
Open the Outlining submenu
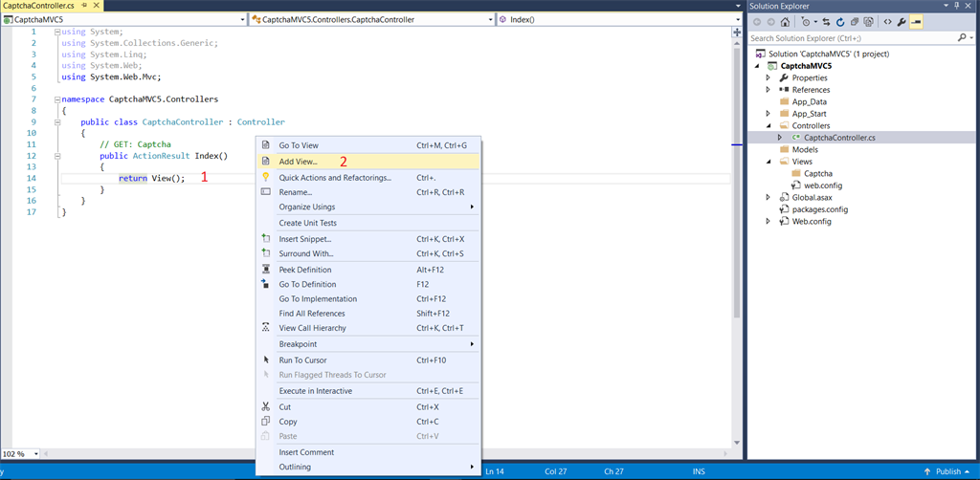[368, 467]
